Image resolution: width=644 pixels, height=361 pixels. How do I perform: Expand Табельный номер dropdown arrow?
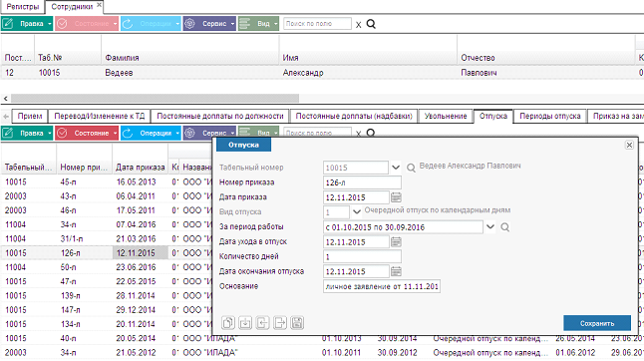(395, 168)
